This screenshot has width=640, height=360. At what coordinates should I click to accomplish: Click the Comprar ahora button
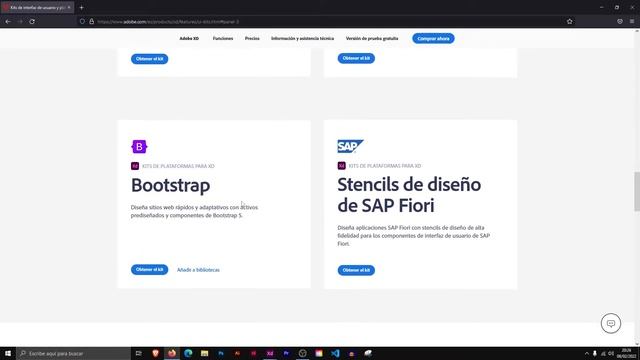tap(433, 38)
